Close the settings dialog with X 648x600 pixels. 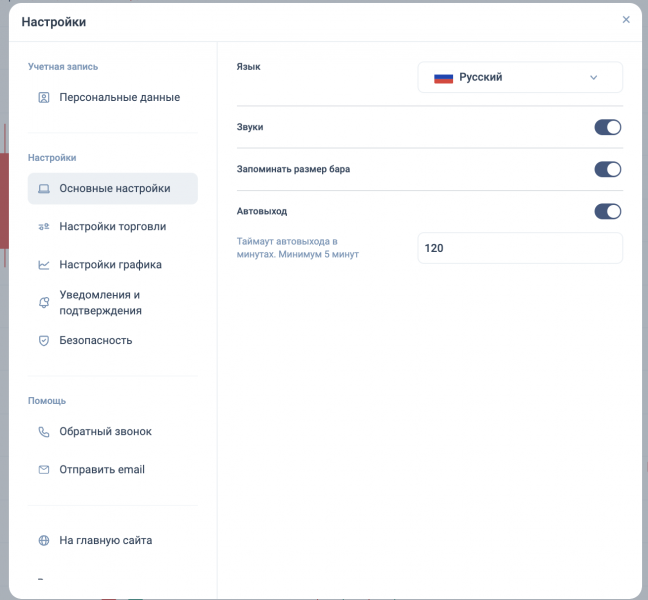pyautogui.click(x=626, y=19)
